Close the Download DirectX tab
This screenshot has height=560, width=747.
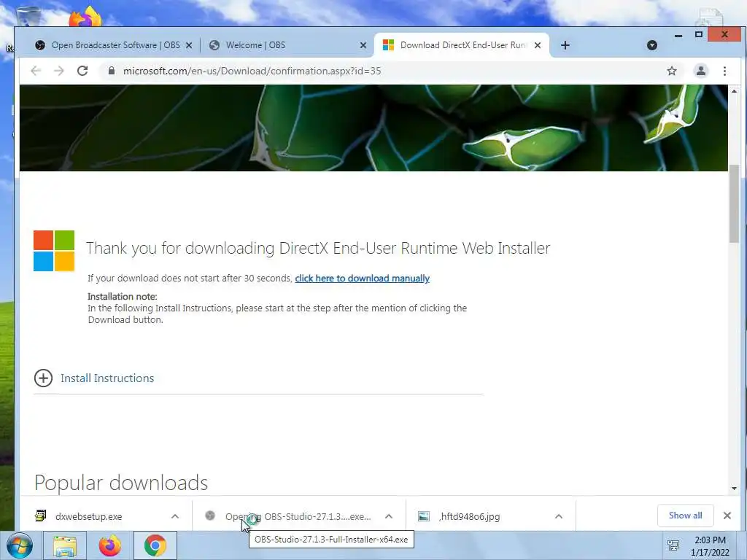coord(538,45)
